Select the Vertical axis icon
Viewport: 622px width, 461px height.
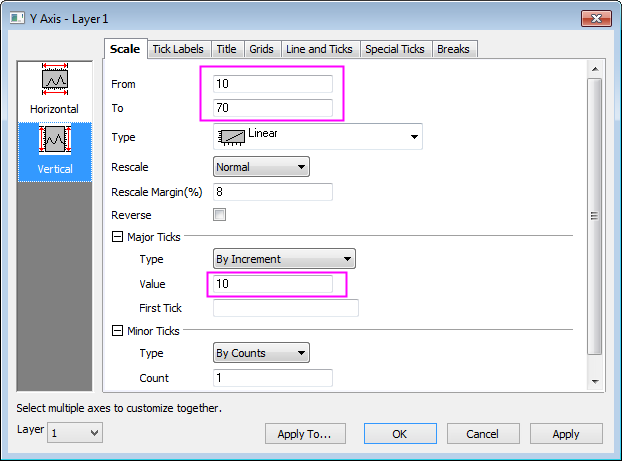click(x=54, y=139)
